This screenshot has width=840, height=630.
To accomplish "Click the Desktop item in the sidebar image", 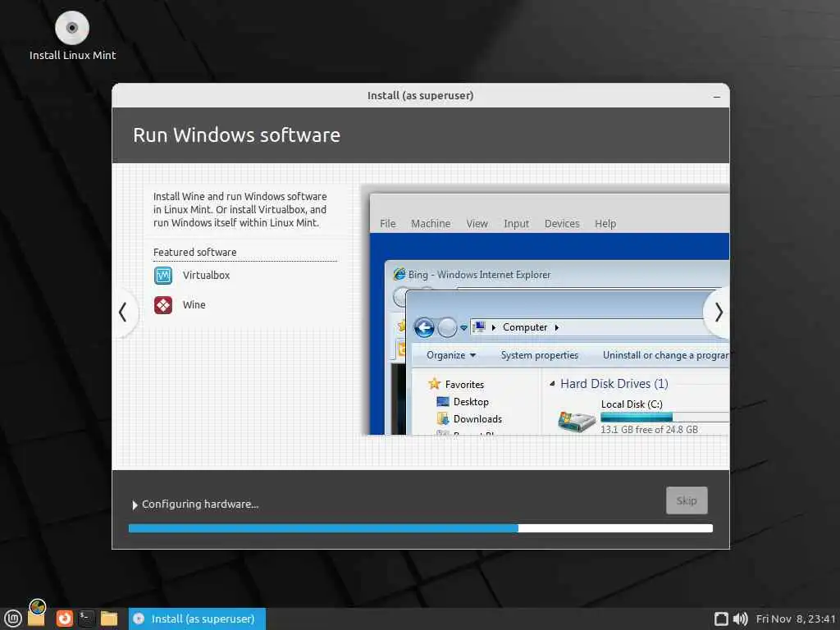I will click(x=463, y=402).
